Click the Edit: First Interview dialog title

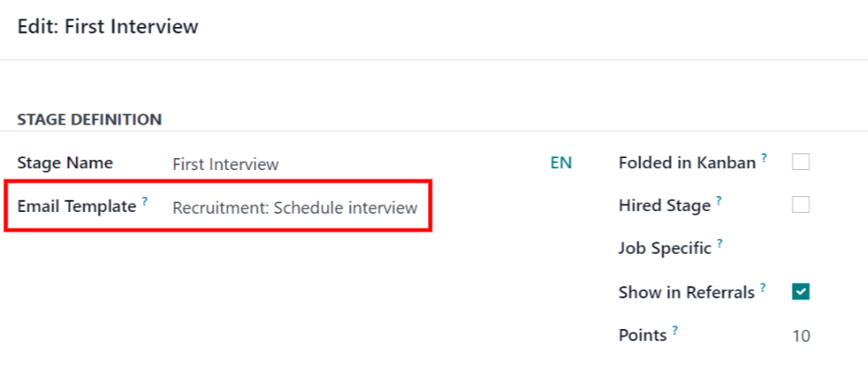coord(108,27)
